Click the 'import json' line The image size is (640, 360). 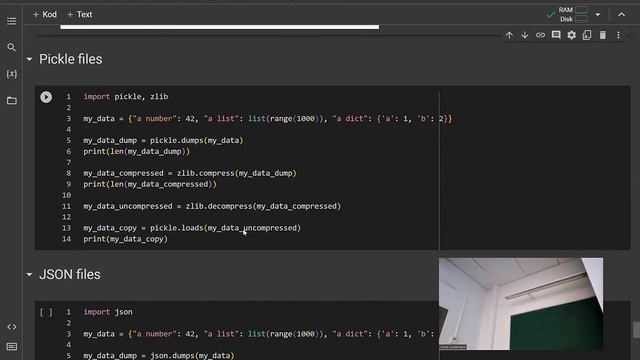click(x=108, y=312)
